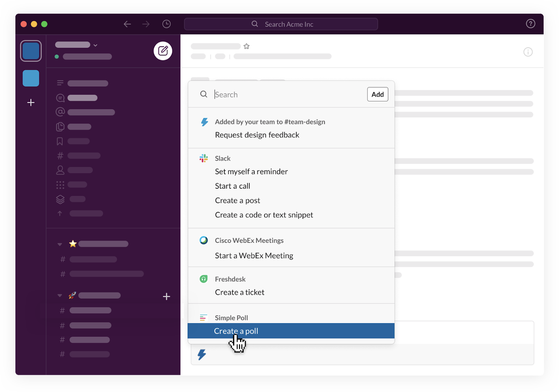This screenshot has height=392, width=559.
Task: Collapse the starred sidebar section
Action: [60, 244]
